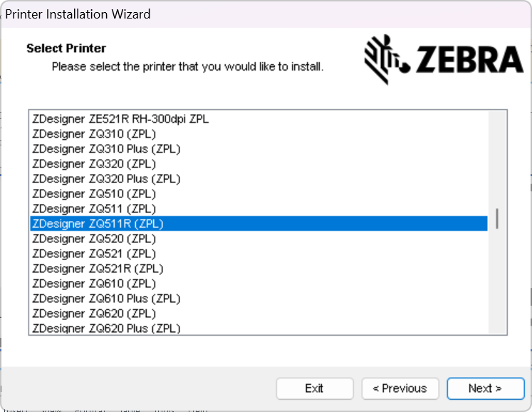Choose ZDesigner ZQ310 Plus (ZPL)
The height and width of the screenshot is (412, 532).
tap(106, 149)
